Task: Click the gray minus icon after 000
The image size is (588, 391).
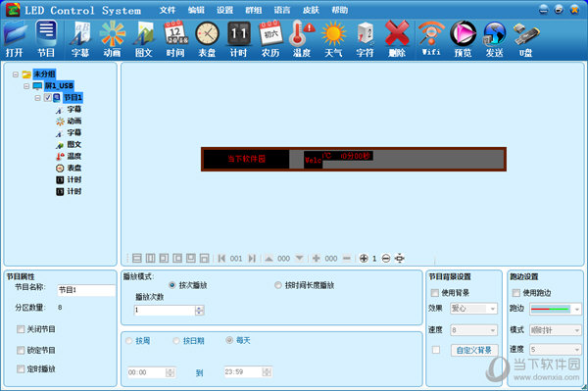Action: (347, 259)
